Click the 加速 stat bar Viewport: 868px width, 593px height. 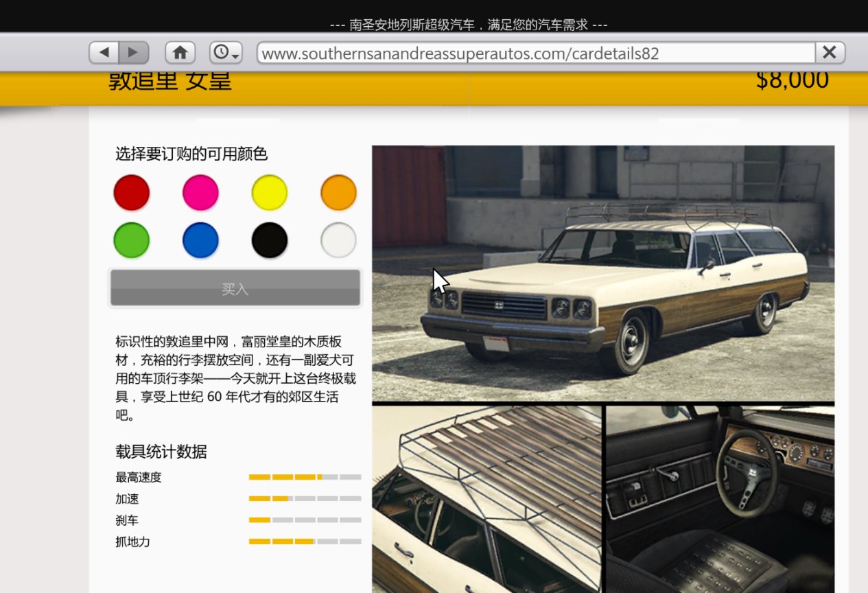coord(305,498)
